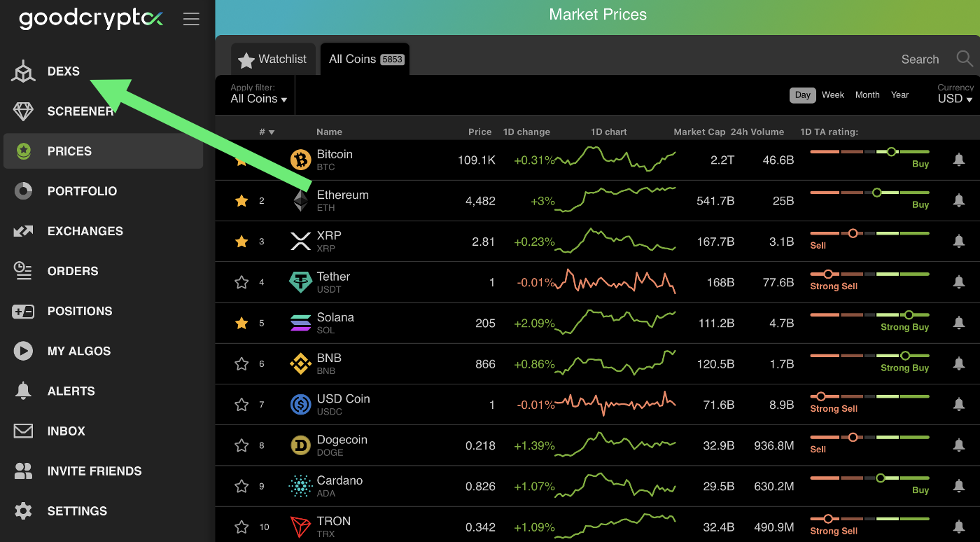The image size is (980, 542).
Task: Open the Cardano 1D chart sparkline
Action: (x=615, y=486)
